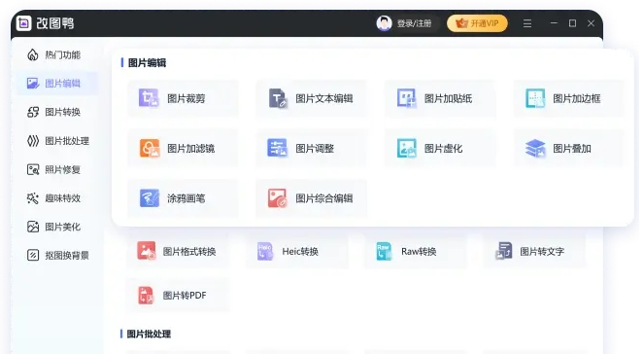Open the 图片批处理 sidebar tab

click(57, 141)
